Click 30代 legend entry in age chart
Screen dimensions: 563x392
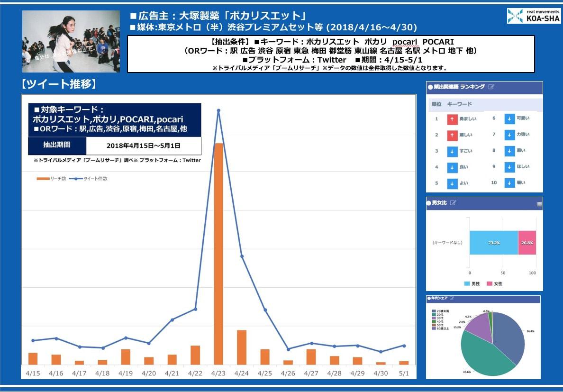click(438, 318)
